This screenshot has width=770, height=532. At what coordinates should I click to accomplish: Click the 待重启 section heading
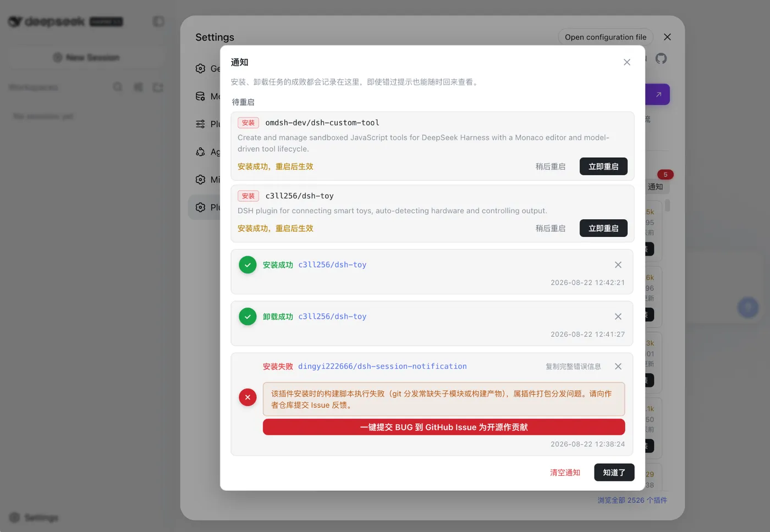pos(243,102)
